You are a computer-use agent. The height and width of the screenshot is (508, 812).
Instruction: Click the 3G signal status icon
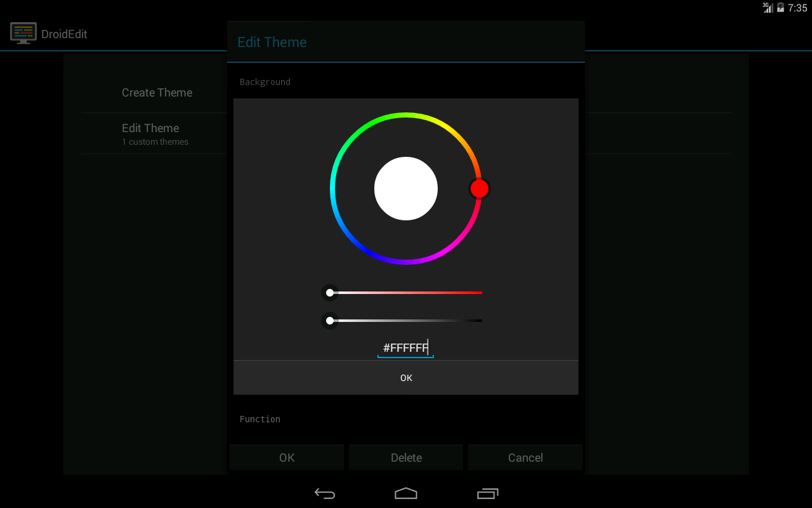click(768, 8)
